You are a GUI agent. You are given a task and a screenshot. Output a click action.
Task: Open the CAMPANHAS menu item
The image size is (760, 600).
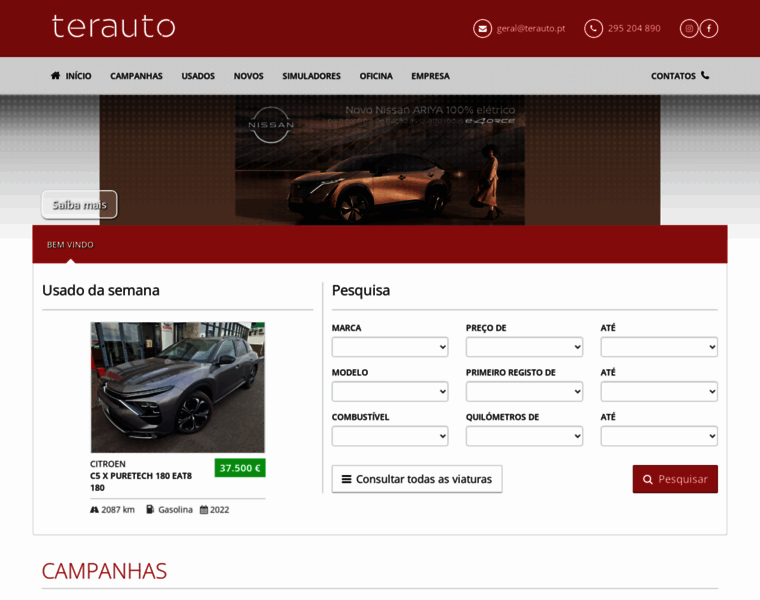click(136, 76)
